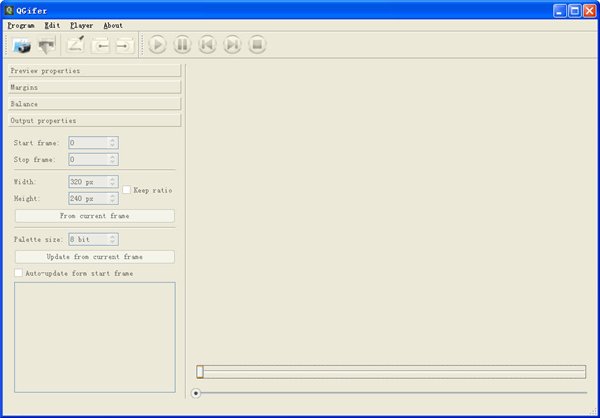600x418 pixels.
Task: Click the open video file icon
Action: pos(22,45)
